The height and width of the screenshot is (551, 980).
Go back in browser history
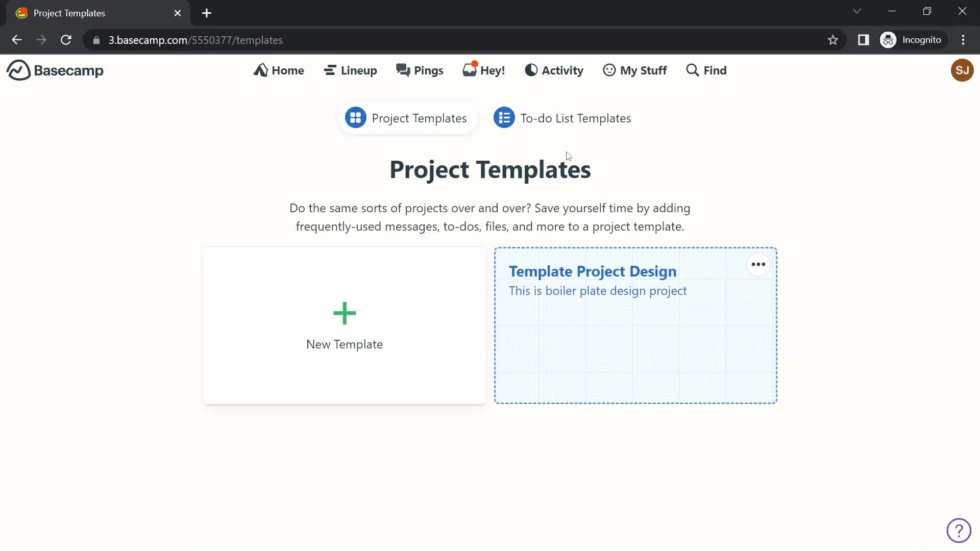(17, 40)
